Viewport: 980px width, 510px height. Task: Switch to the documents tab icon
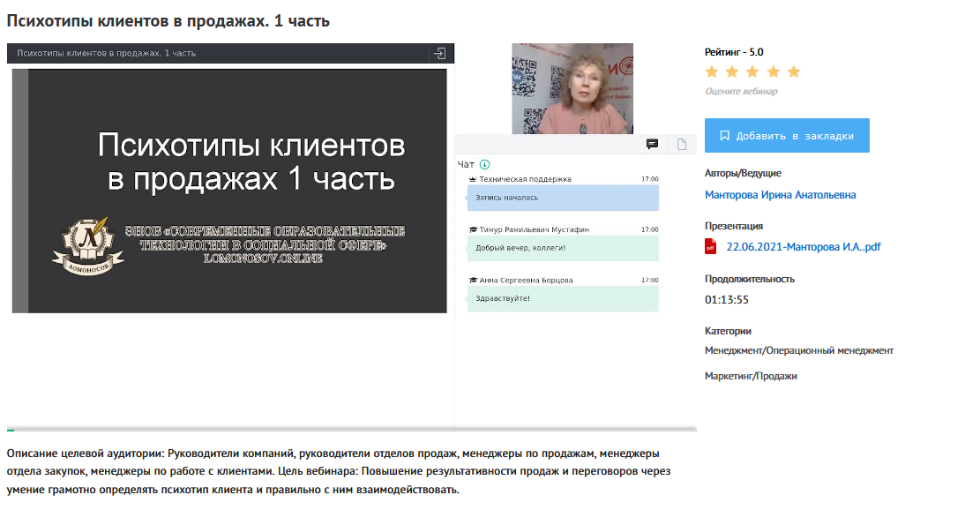click(x=682, y=145)
